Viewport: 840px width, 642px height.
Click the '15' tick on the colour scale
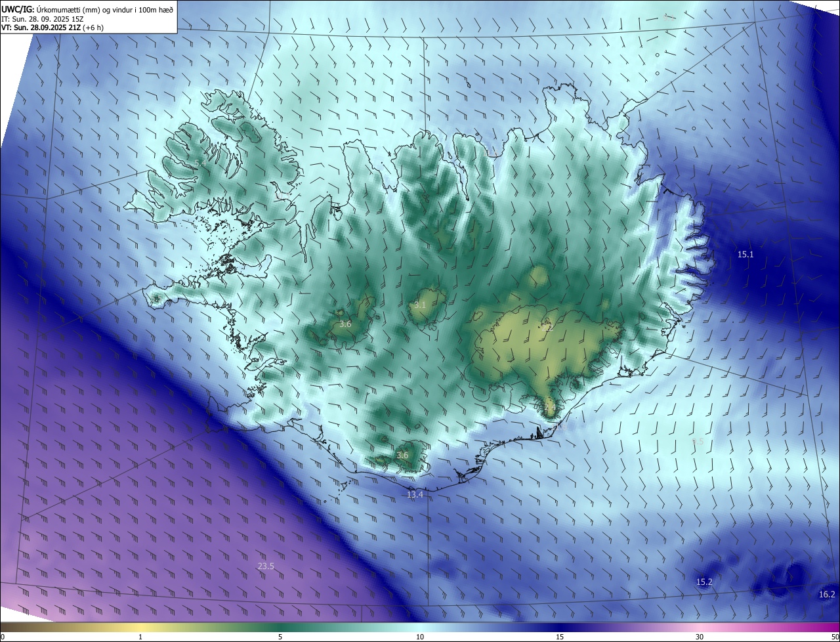(560, 637)
